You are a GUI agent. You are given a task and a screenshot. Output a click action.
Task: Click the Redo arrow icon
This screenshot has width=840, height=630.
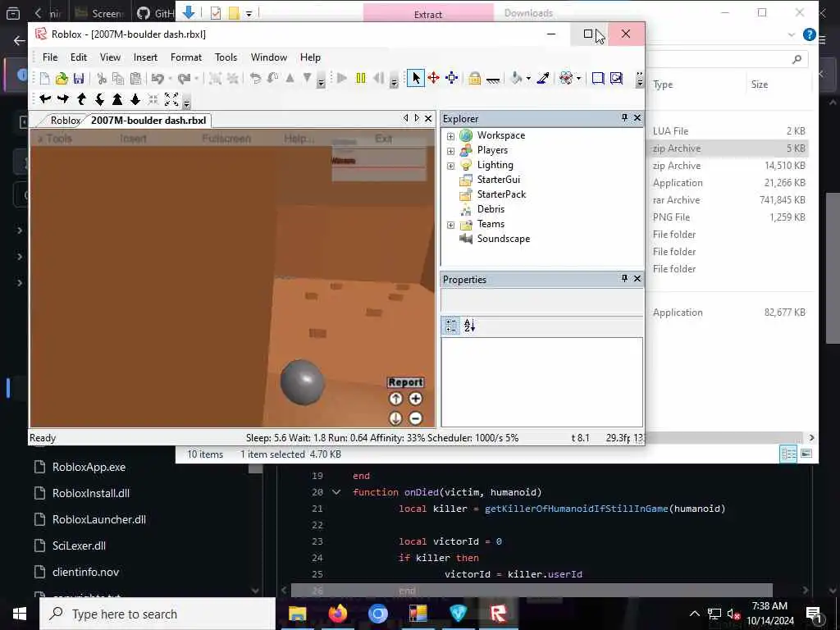coord(185,79)
